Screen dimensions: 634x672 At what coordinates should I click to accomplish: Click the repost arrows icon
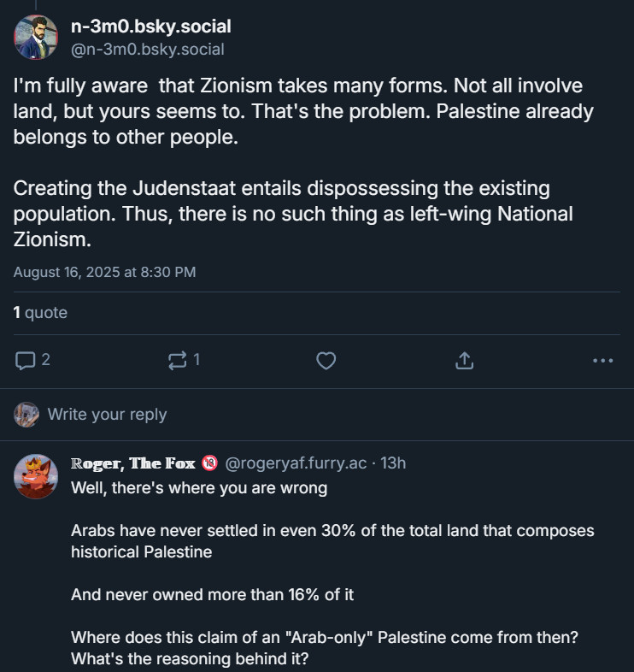[x=178, y=361]
